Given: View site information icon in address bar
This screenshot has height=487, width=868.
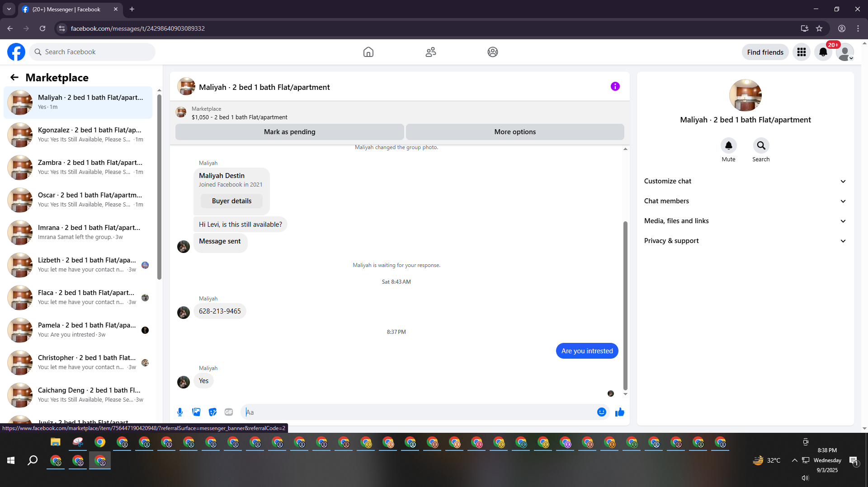Looking at the screenshot, I should (x=62, y=28).
